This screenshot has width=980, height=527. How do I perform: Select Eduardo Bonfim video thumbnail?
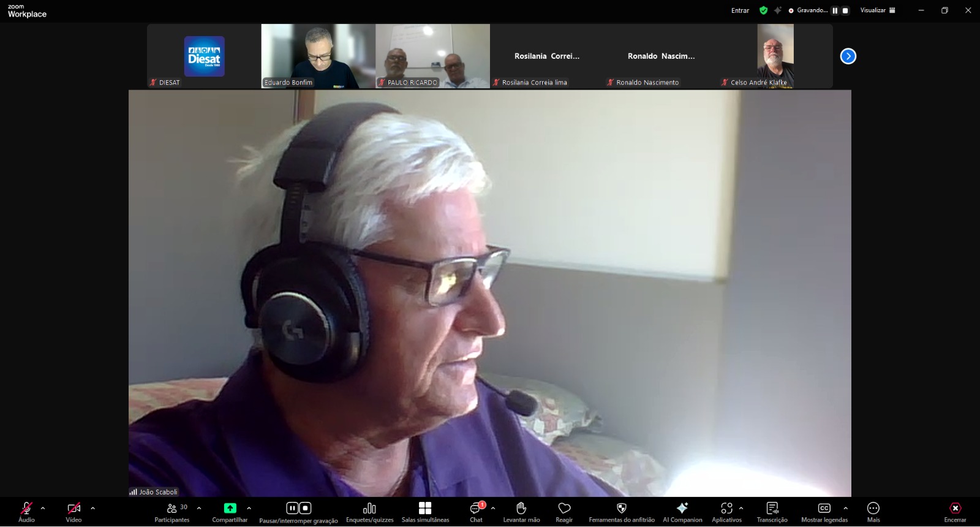(318, 56)
